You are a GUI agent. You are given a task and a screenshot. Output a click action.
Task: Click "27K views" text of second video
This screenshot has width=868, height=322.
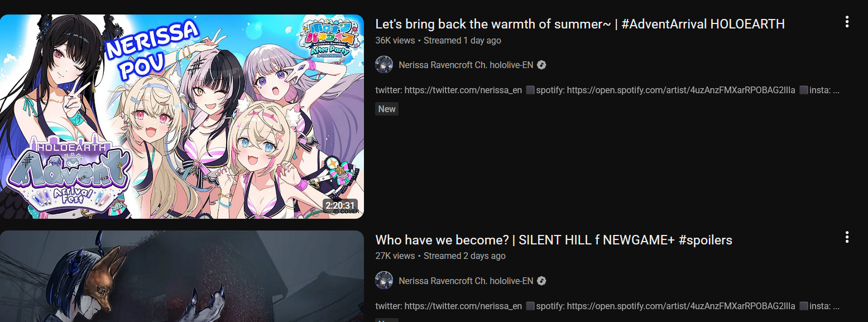coord(395,256)
